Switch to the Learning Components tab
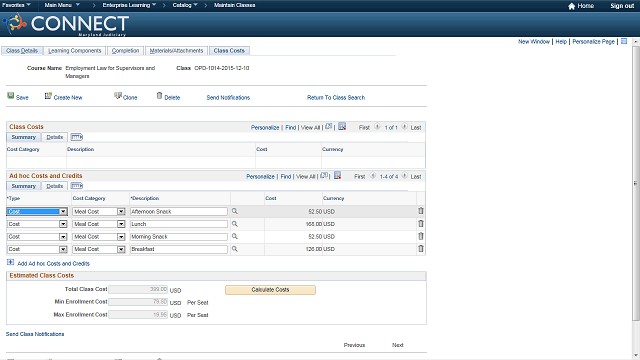Screen dimensions: 640x360 [75, 51]
